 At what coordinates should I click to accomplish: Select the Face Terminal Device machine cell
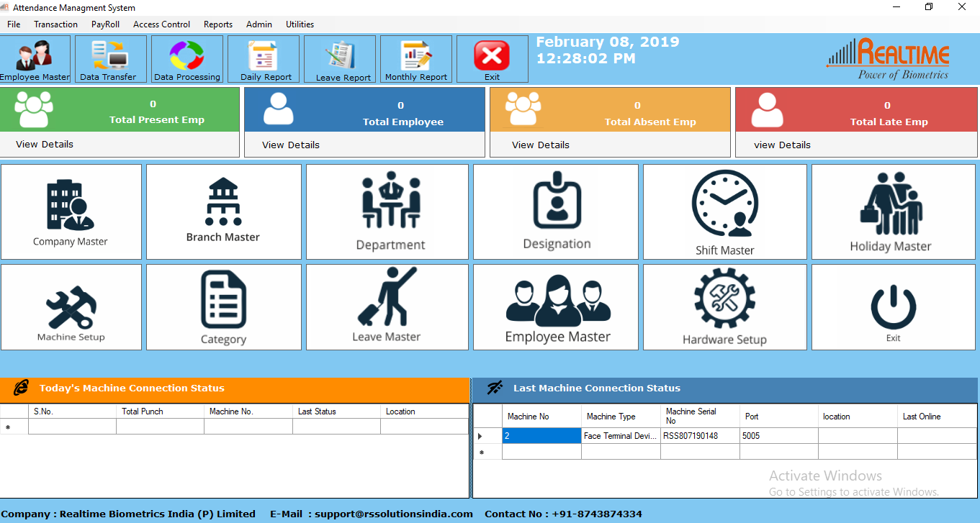(619, 435)
